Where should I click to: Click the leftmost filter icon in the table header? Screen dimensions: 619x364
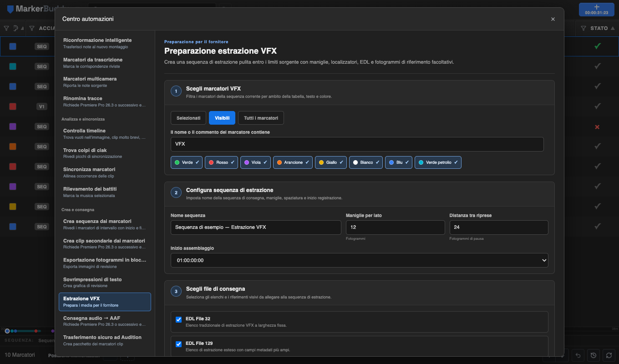point(6,28)
